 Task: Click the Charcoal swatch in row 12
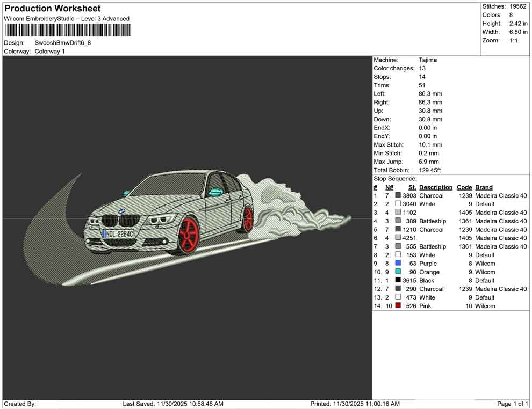398,289
